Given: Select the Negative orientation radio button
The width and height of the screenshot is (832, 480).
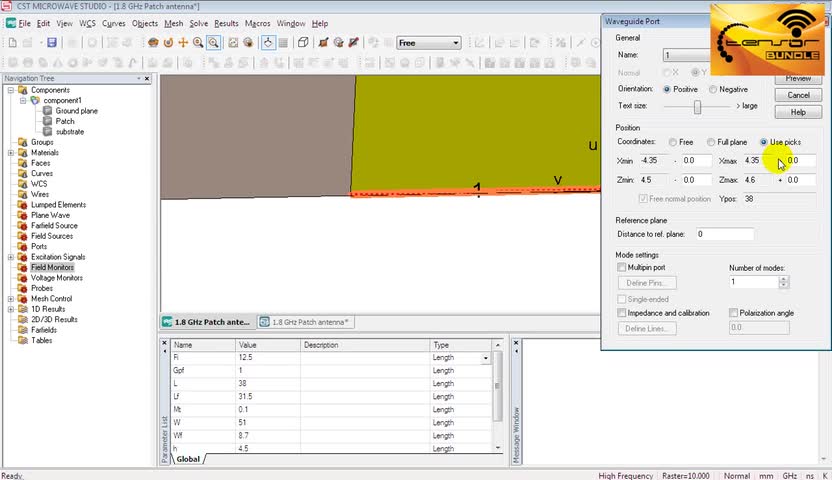Looking at the screenshot, I should [713, 89].
